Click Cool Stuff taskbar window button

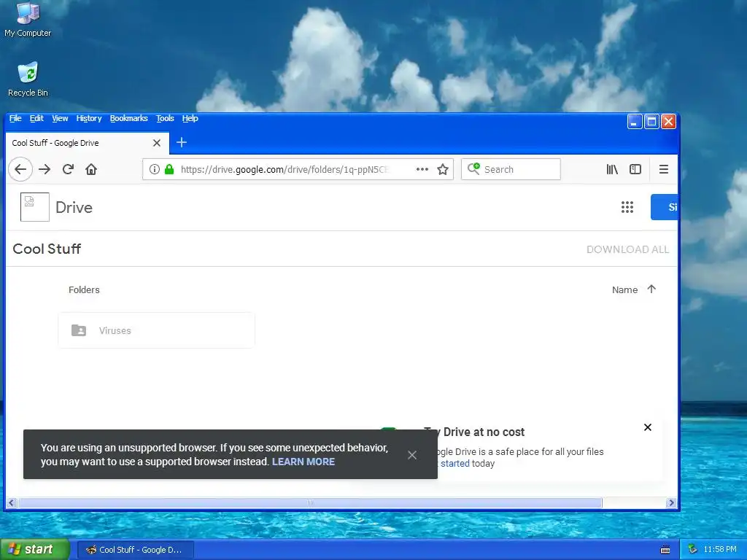135,550
